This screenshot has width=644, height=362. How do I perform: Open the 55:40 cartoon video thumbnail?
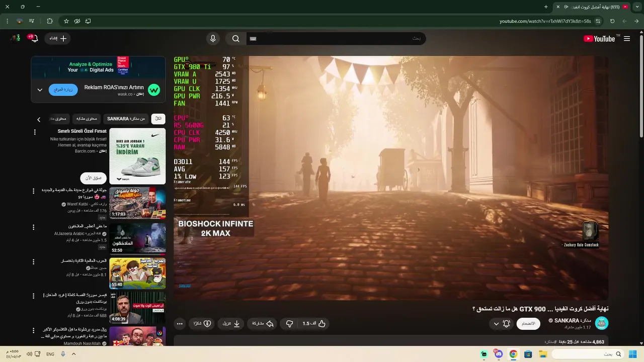[137, 274]
